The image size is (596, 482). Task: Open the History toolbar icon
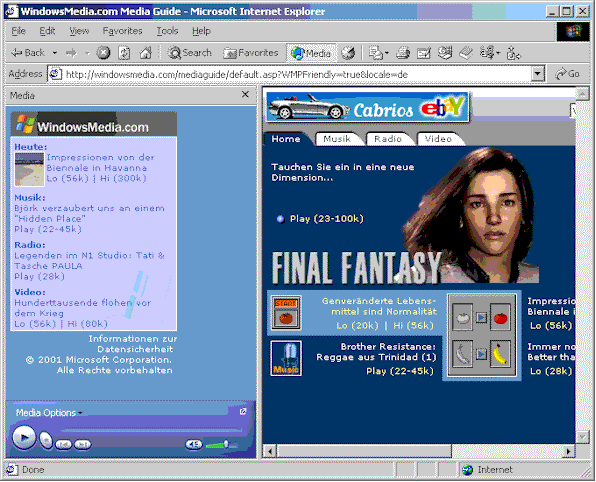click(348, 53)
